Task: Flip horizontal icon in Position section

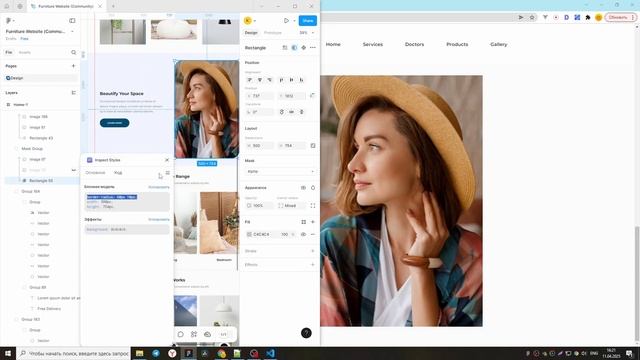Action: tap(291, 112)
